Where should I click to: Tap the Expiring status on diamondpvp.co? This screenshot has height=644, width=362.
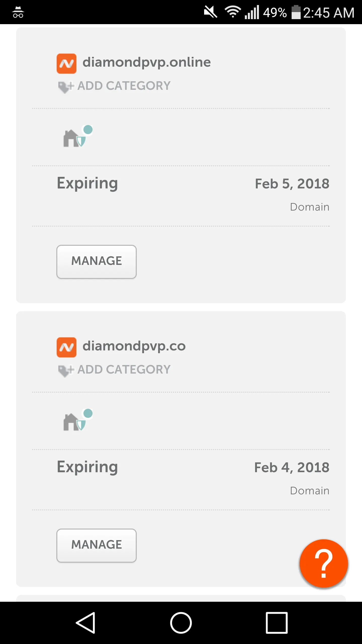click(87, 467)
